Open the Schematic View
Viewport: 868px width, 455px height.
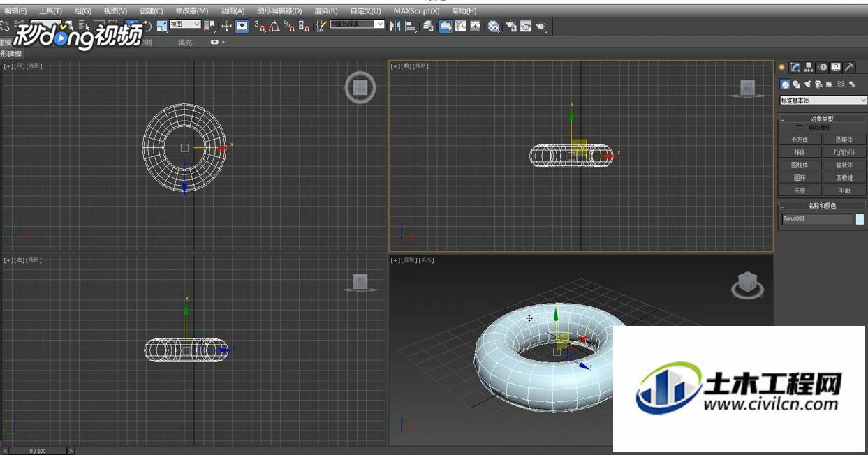476,26
